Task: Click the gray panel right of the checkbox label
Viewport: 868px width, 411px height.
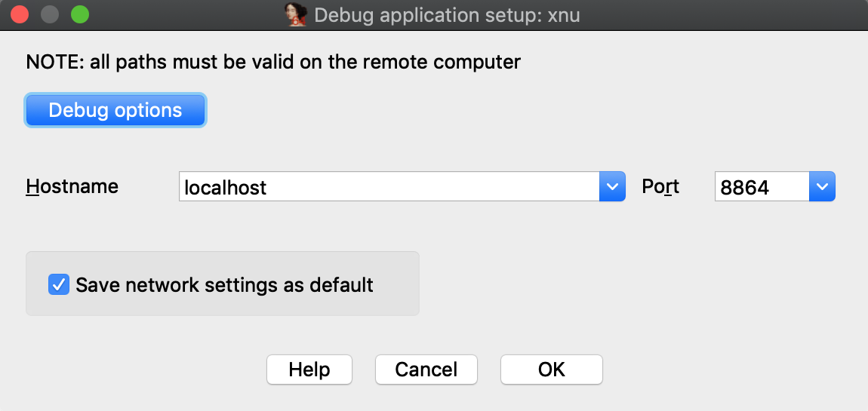Action: [x=396, y=284]
